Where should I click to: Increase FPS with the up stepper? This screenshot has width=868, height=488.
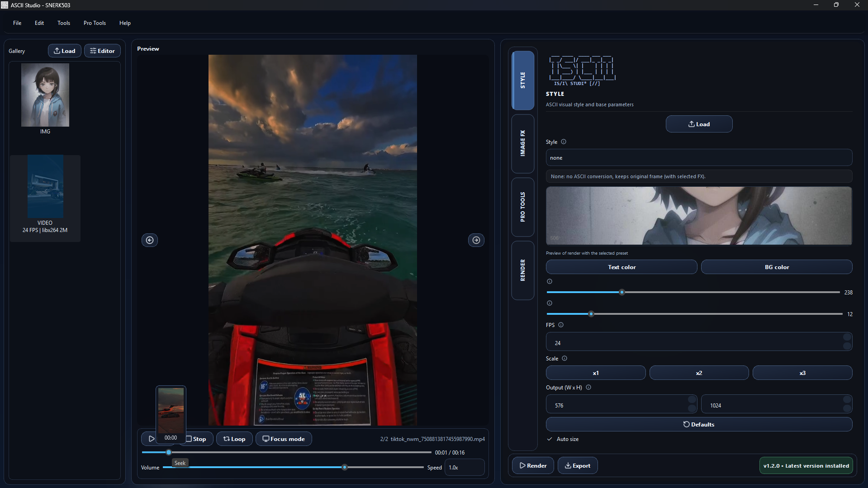846,338
